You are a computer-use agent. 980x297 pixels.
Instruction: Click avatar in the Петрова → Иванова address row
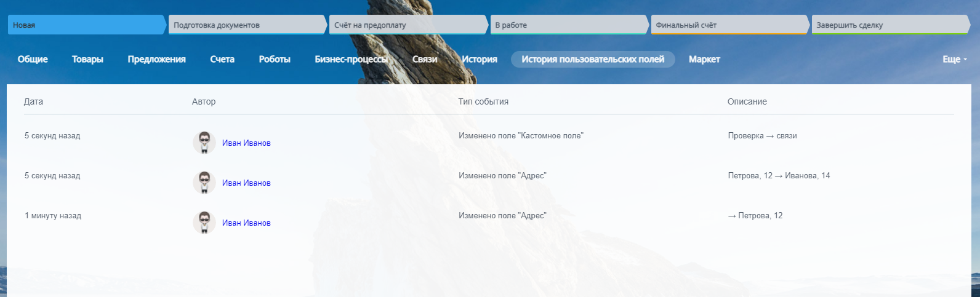click(x=204, y=183)
